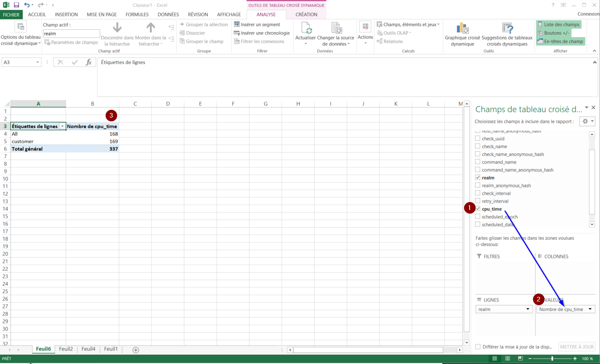
Task: Click the Champ actif realm input field
Action: (71, 34)
